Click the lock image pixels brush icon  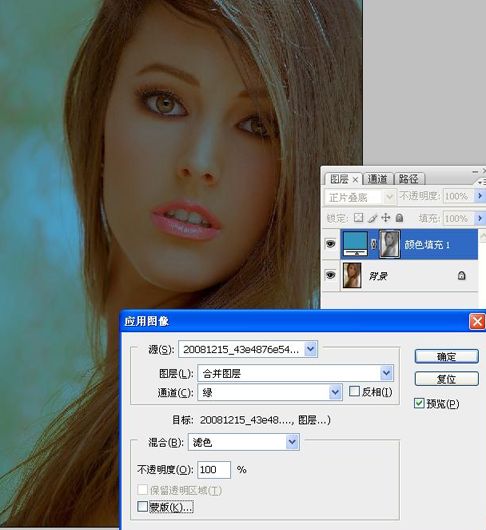[x=372, y=218]
